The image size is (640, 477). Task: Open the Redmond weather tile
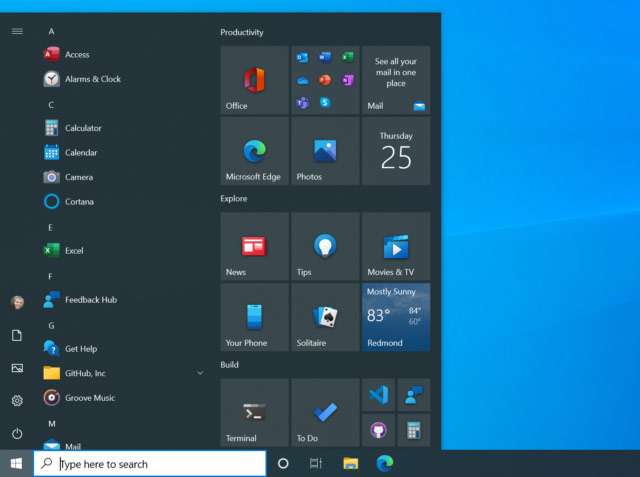pos(396,317)
